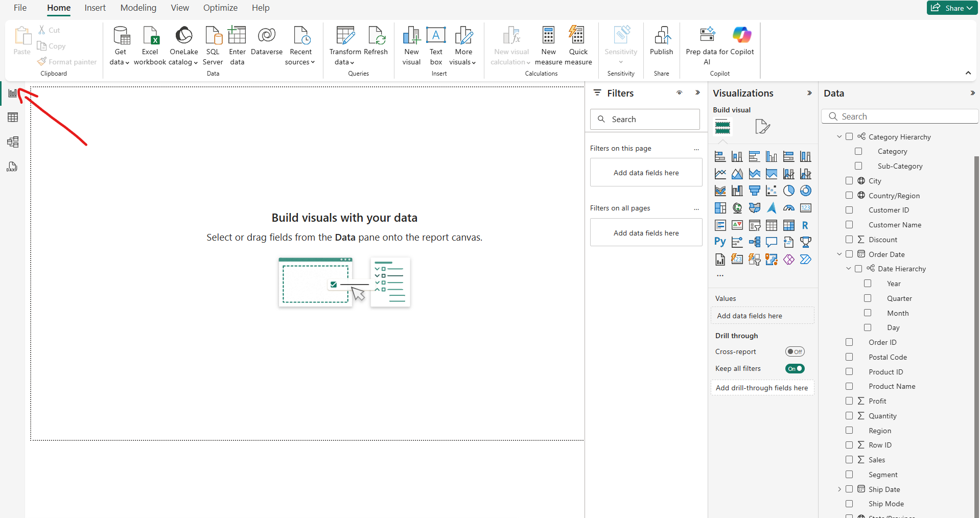This screenshot has height=518, width=980.
Task: Select Gauge visual
Action: click(x=789, y=208)
